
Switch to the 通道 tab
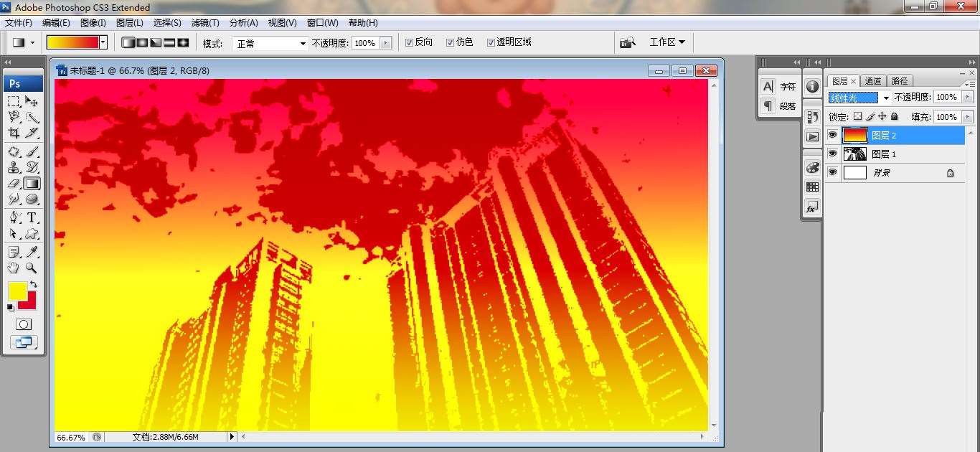873,81
